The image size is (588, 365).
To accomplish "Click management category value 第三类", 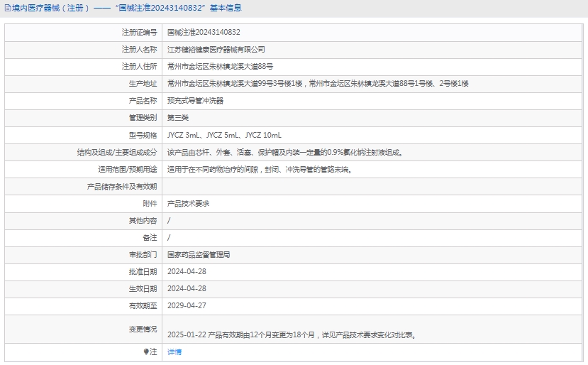I will coord(178,118).
